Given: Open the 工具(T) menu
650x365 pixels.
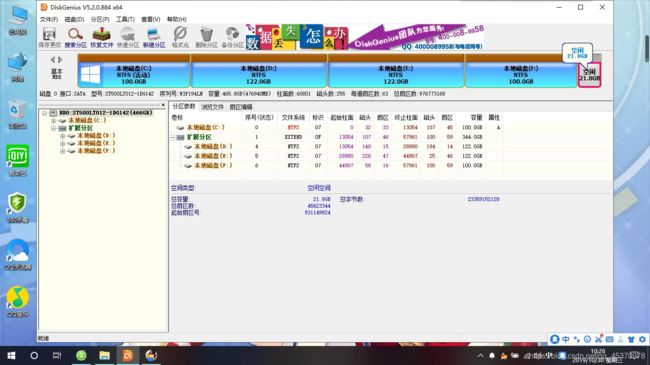Looking at the screenshot, I should (x=125, y=19).
